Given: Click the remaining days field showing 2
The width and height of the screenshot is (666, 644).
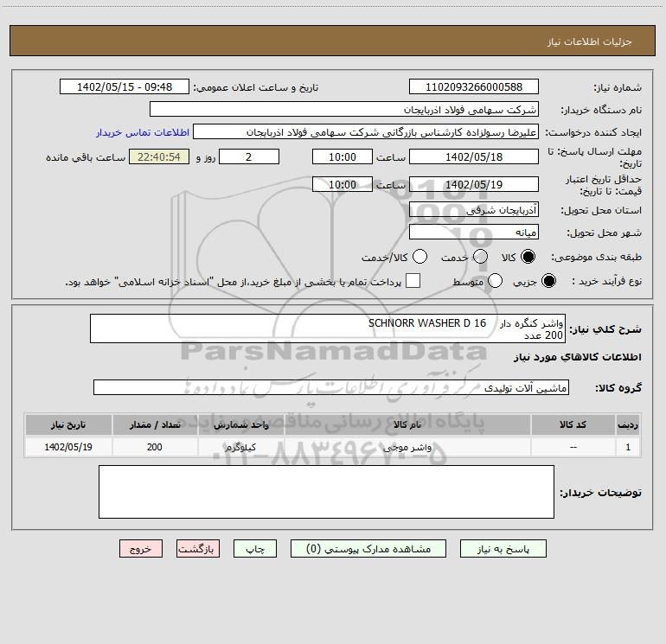Looking at the screenshot, I should pos(249,156).
